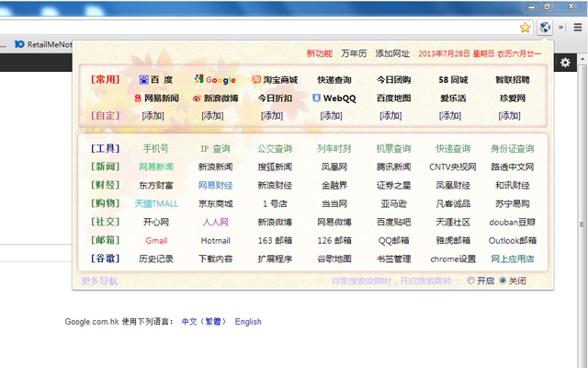Open WebQQ link

[x=334, y=98]
